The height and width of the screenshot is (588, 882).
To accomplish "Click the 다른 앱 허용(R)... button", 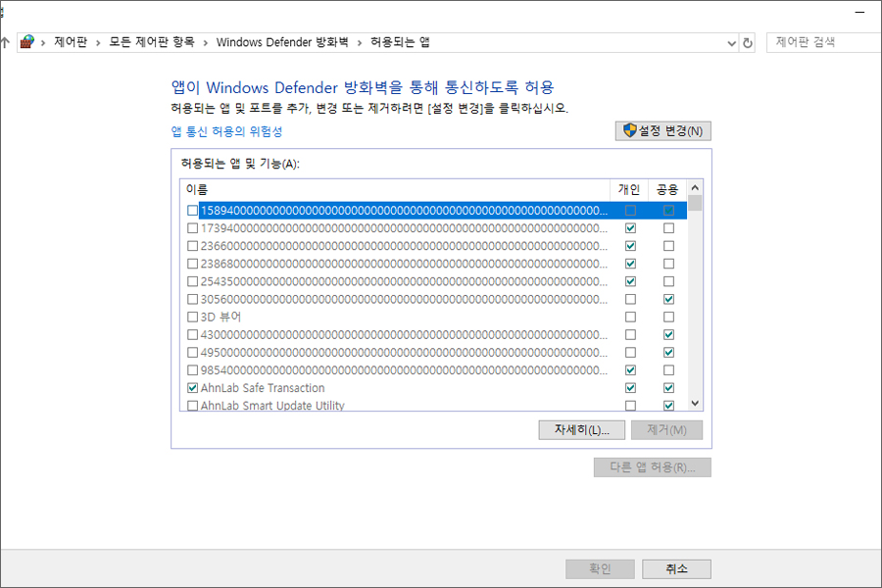I will [653, 467].
